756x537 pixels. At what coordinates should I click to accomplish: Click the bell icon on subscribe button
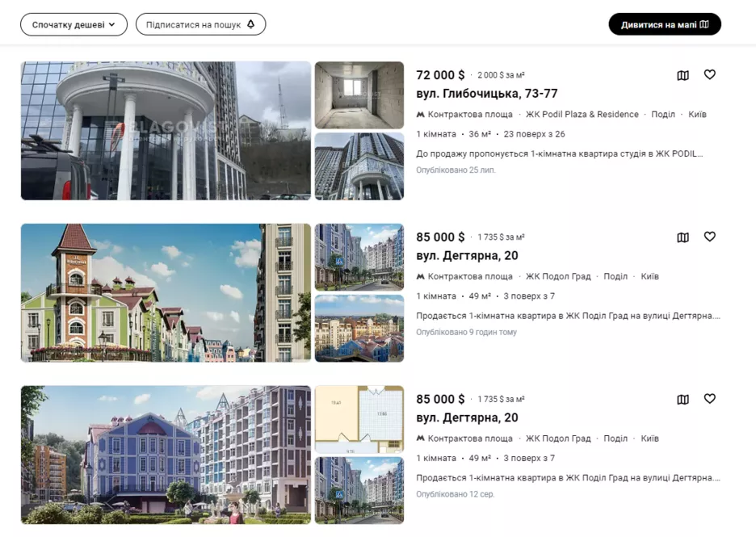pos(250,25)
